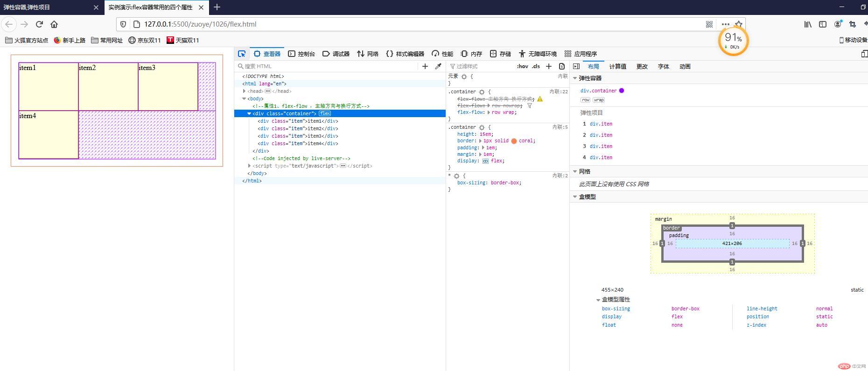Toggle the .cls class panel
Image resolution: width=868 pixels, height=371 pixels.
tap(536, 66)
